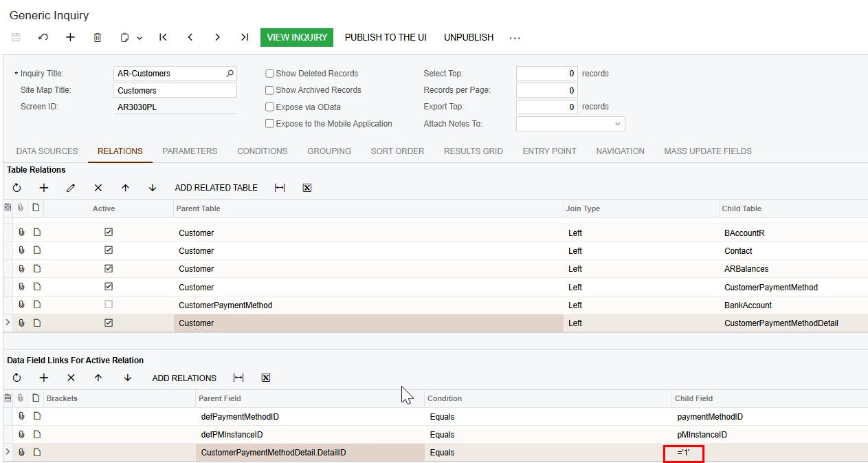This screenshot has height=463, width=868.
Task: Move the data field link row down
Action: click(x=128, y=378)
